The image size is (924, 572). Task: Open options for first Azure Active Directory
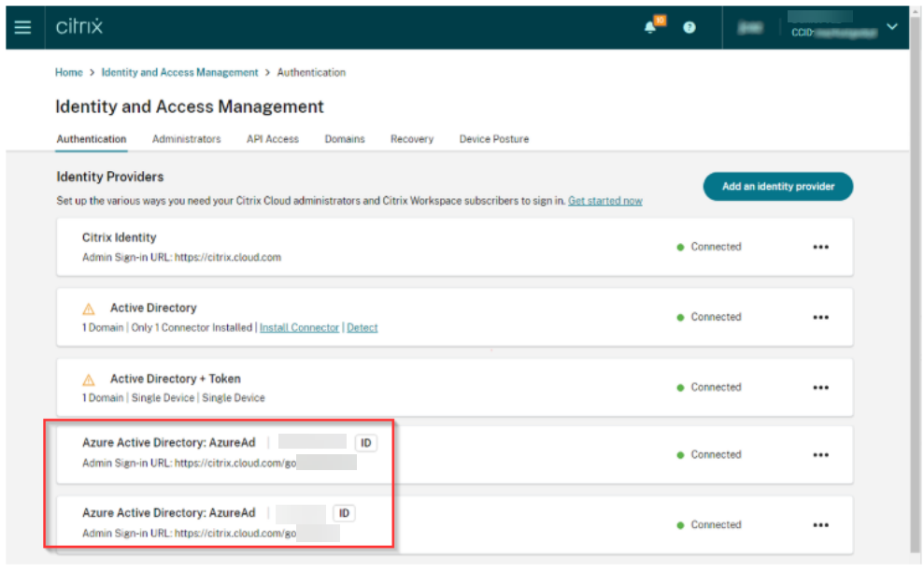[821, 455]
